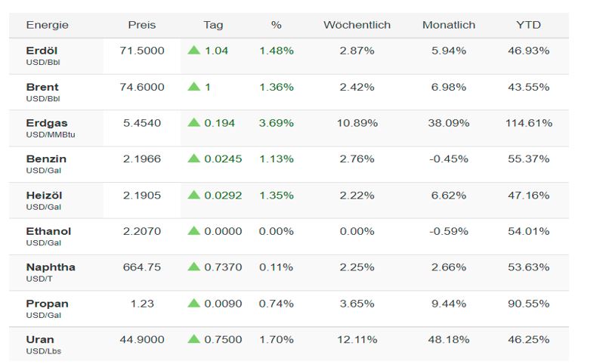This screenshot has height=364, width=606.
Task: Click the green up arrow in Ethanol row
Action: 194,231
